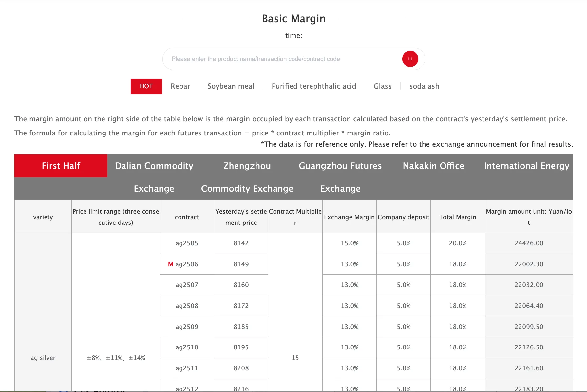This screenshot has width=587, height=392.
Task: Switch to Dalian Commodity Exchange tab
Action: pyautogui.click(x=154, y=177)
